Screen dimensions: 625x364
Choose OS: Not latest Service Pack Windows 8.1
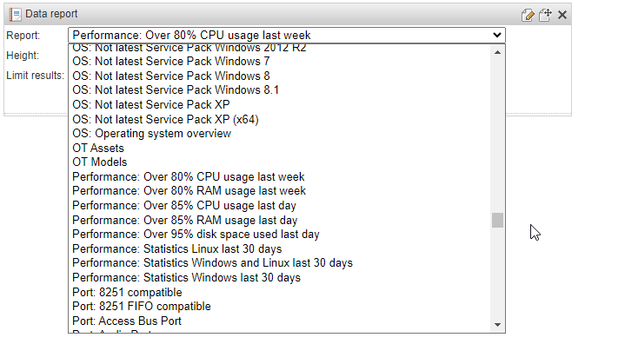point(280,90)
